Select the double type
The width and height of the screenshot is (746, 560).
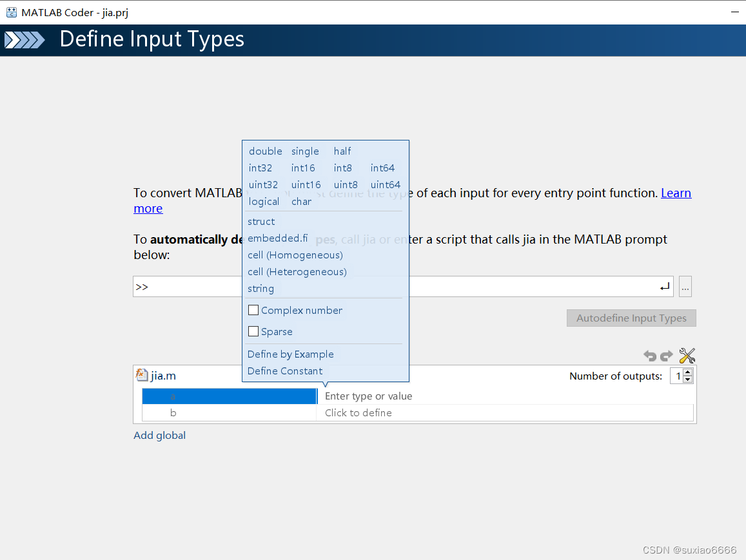click(x=266, y=151)
